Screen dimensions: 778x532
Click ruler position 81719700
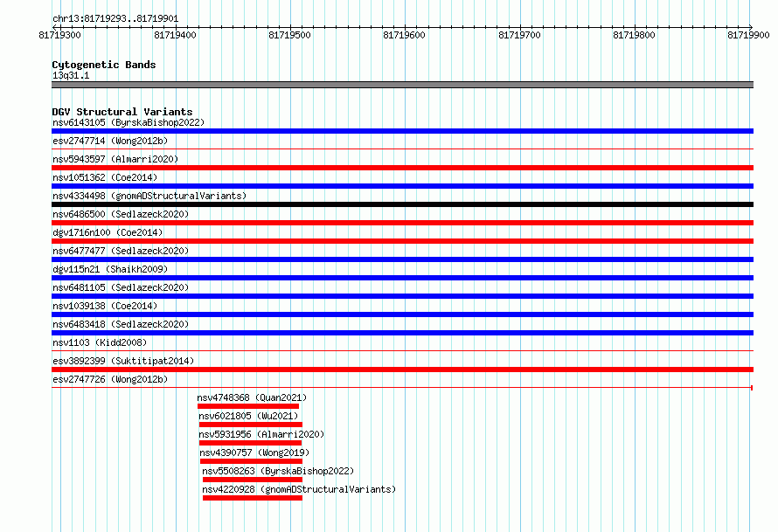[519, 35]
